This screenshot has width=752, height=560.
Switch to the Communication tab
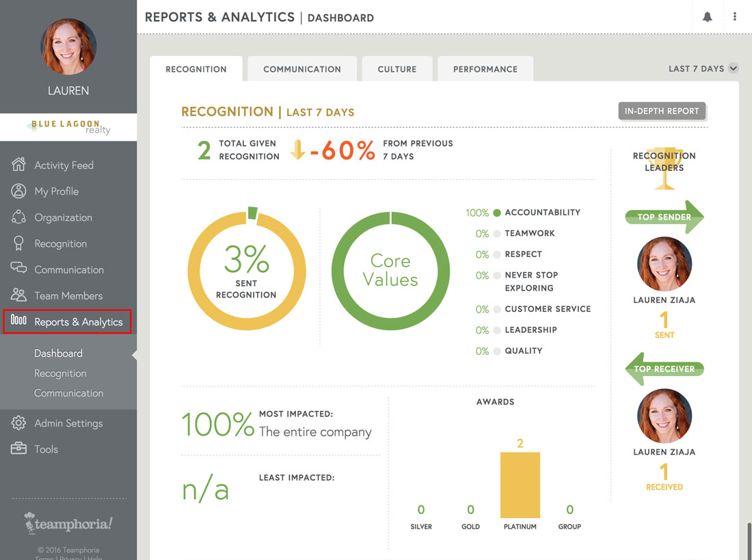(x=301, y=68)
